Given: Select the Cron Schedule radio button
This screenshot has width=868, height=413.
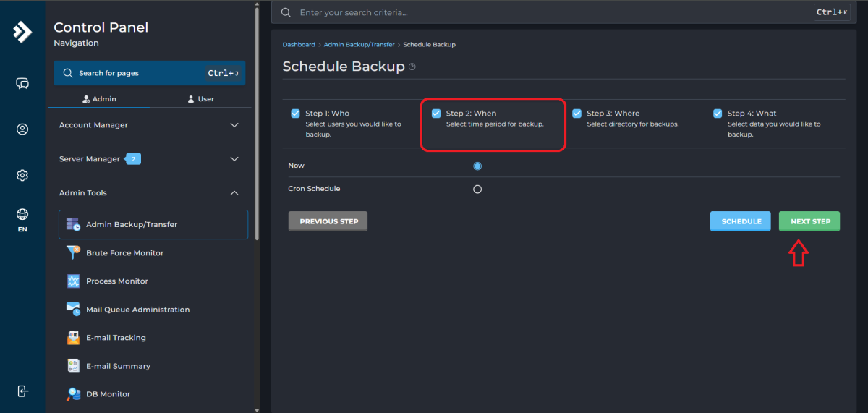Looking at the screenshot, I should tap(477, 190).
